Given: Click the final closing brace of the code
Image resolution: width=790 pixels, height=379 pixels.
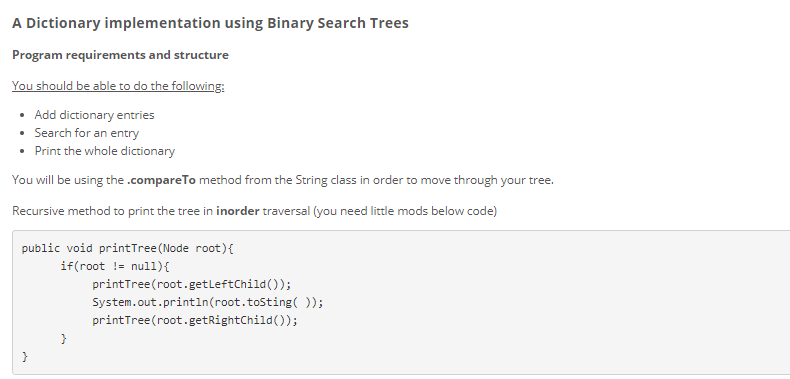Looking at the screenshot, I should click(x=25, y=357).
